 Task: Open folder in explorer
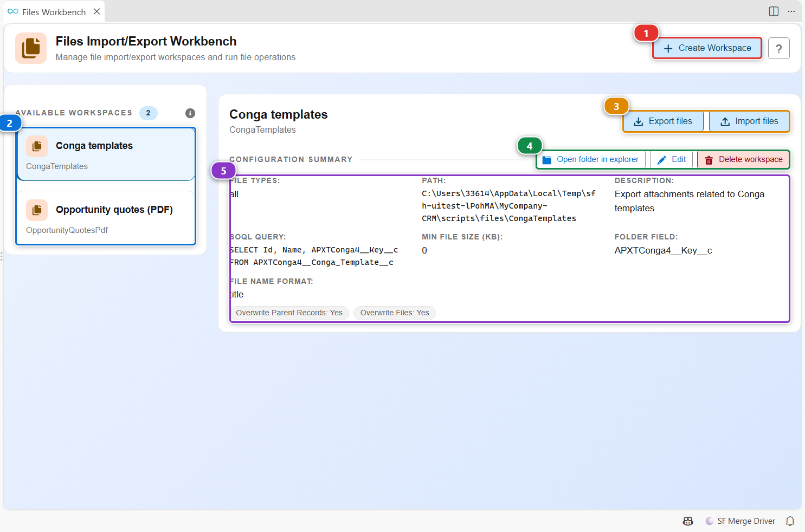pos(591,159)
